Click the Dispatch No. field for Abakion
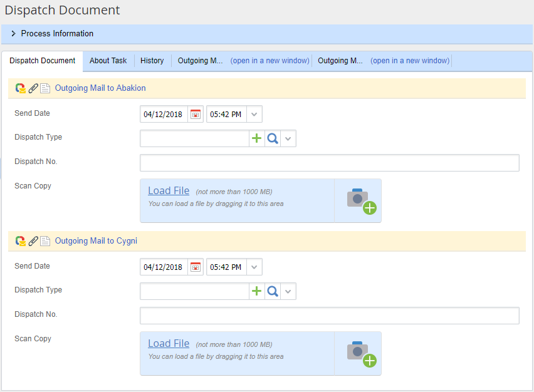Viewport: 534px width, 392px height. tap(329, 163)
